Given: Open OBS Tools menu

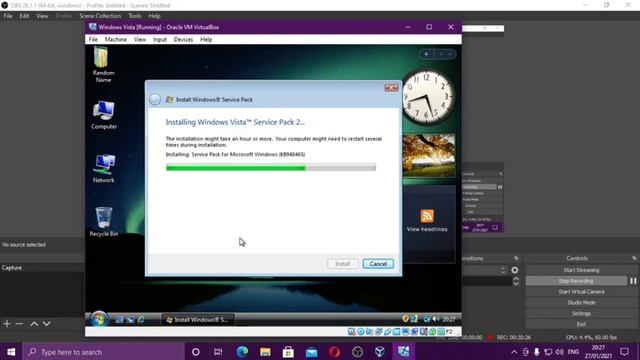Looking at the screenshot, I should coord(134,16).
